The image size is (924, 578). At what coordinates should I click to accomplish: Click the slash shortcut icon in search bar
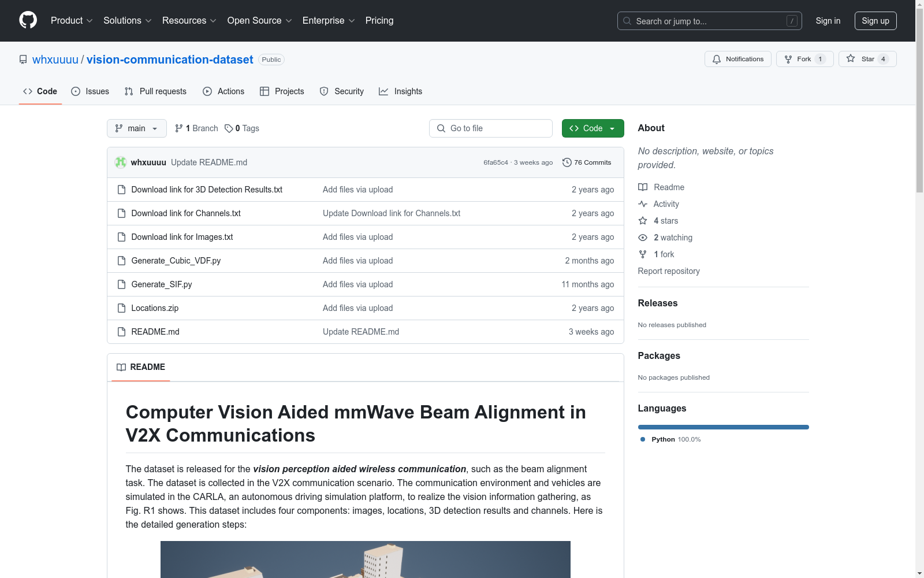tap(792, 21)
